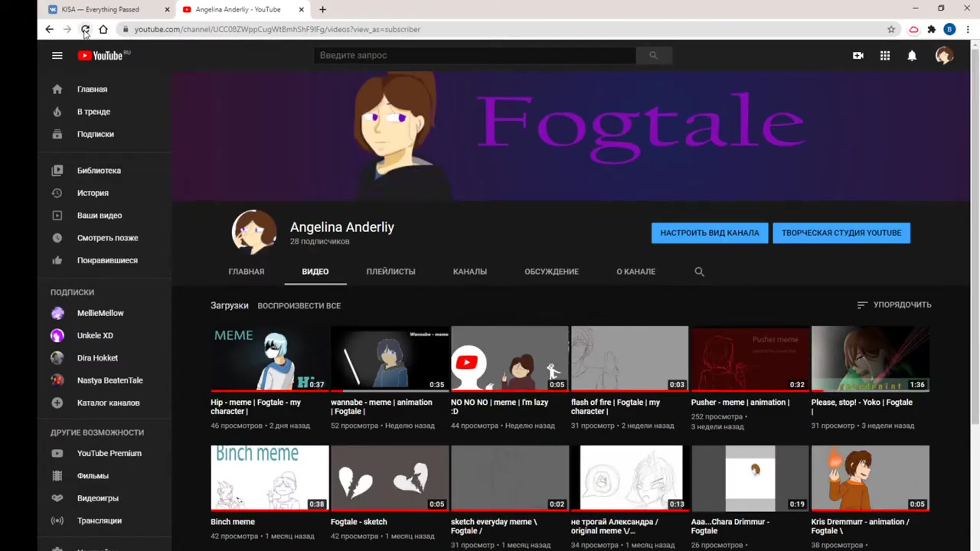Bookmark this page with star icon
This screenshot has height=551, width=980.
point(891,29)
